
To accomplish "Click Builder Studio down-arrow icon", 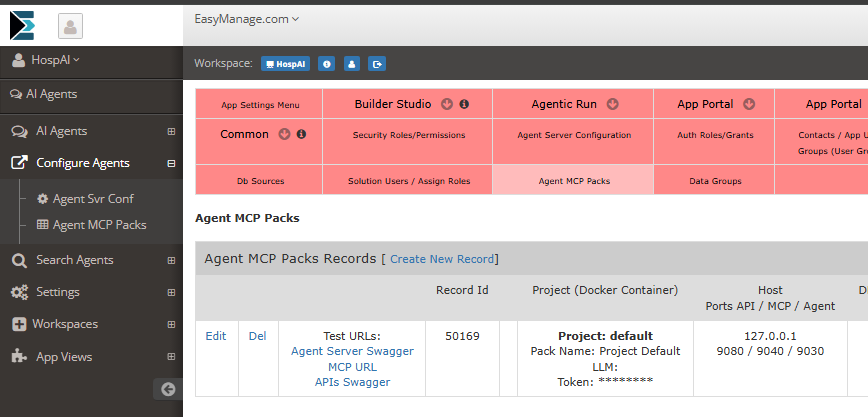I will [447, 104].
